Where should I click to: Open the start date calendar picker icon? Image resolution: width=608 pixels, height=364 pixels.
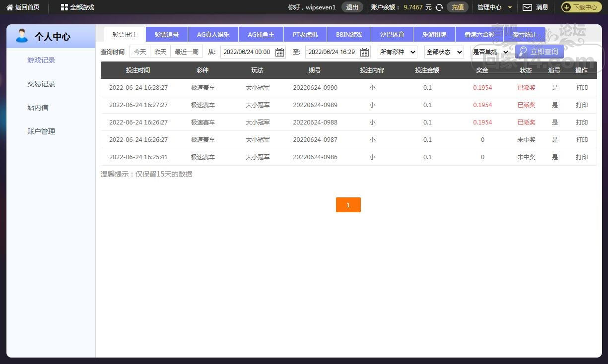pos(279,52)
